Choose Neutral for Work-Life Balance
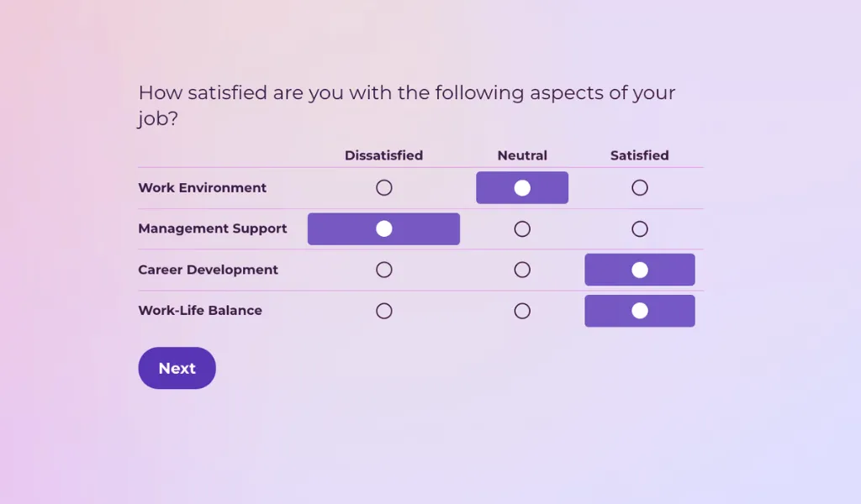 click(522, 311)
